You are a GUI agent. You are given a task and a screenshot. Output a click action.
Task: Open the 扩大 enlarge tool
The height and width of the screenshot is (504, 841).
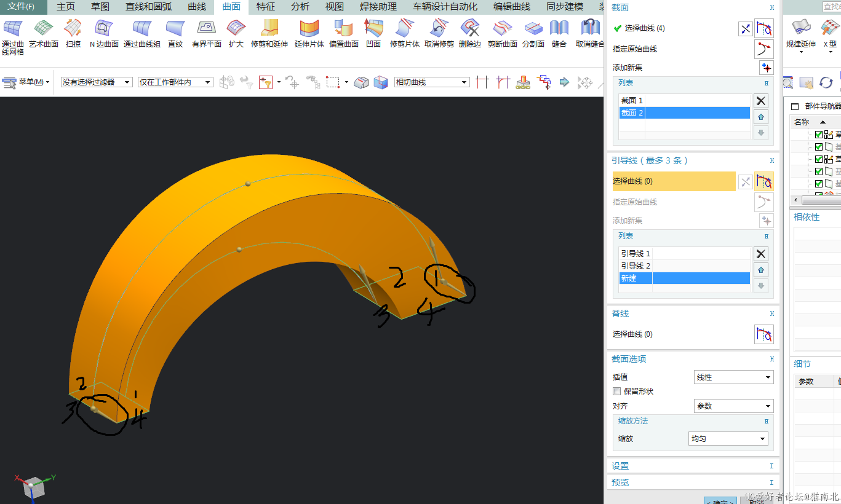point(236,34)
